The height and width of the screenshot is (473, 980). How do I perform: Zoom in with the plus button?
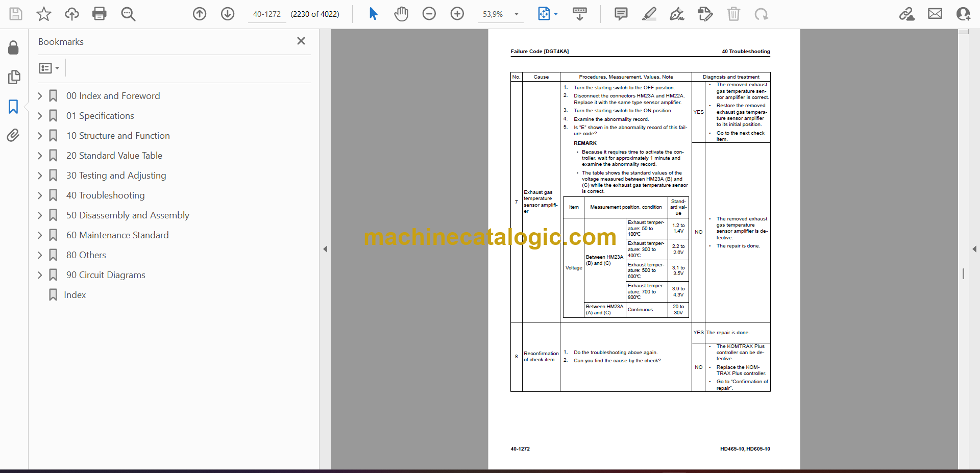tap(457, 14)
